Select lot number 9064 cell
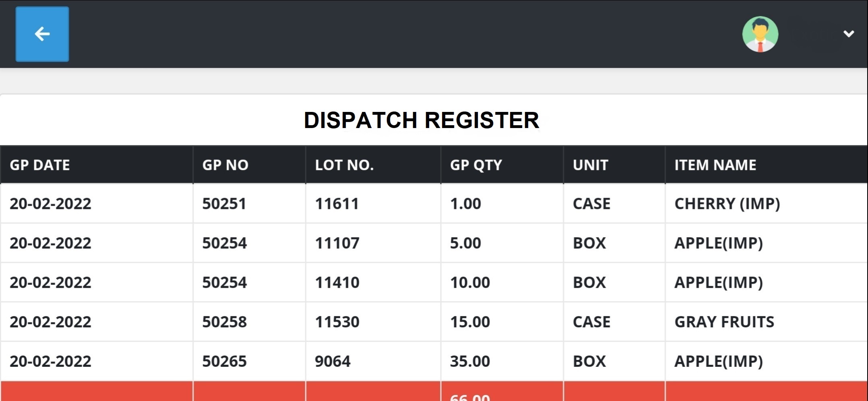 (333, 362)
